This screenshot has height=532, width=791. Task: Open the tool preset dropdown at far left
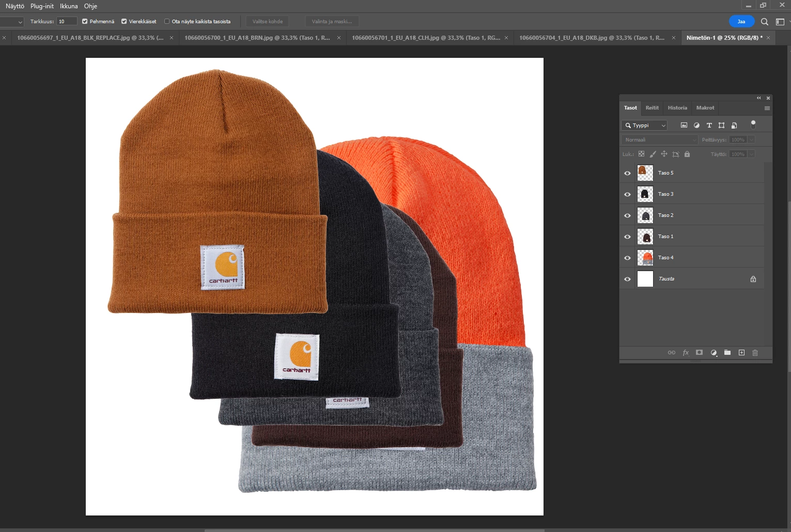point(12,22)
